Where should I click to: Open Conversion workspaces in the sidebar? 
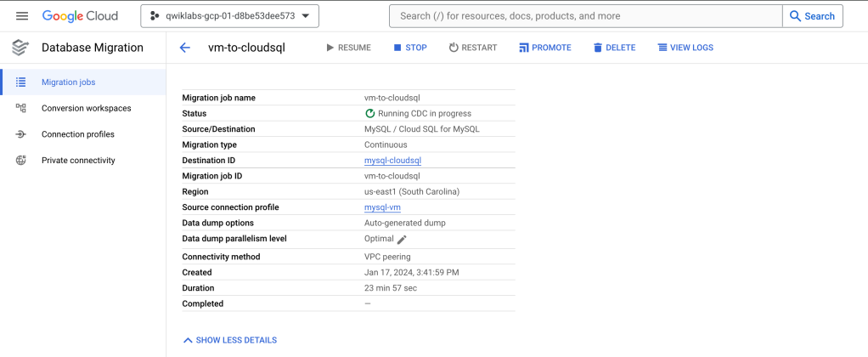coord(83,108)
